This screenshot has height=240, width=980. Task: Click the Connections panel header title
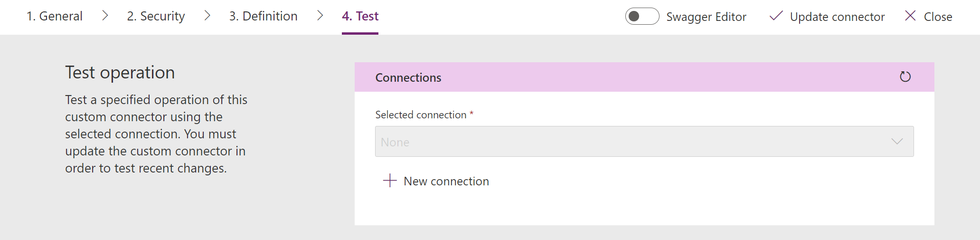click(x=408, y=77)
